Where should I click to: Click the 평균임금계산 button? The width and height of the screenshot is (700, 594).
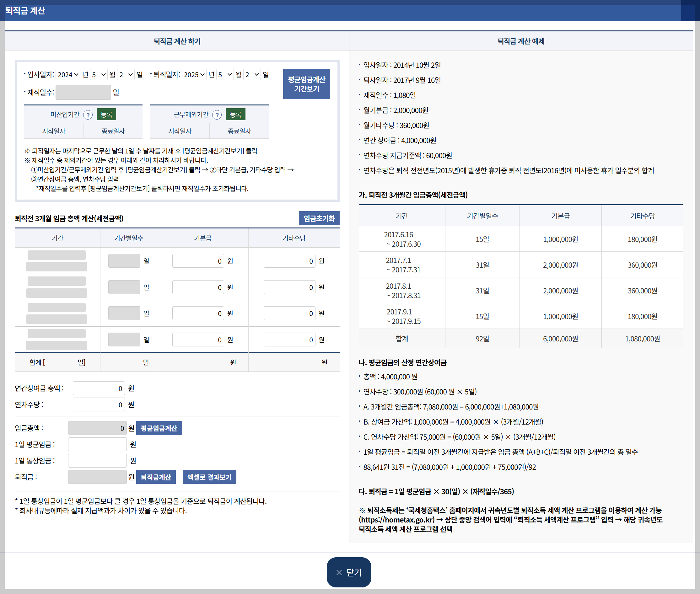coord(159,428)
